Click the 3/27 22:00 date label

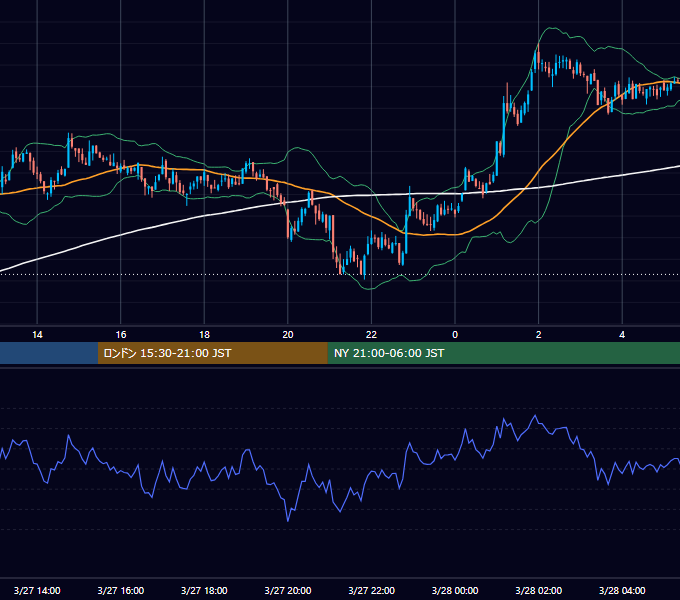pyautogui.click(x=372, y=590)
